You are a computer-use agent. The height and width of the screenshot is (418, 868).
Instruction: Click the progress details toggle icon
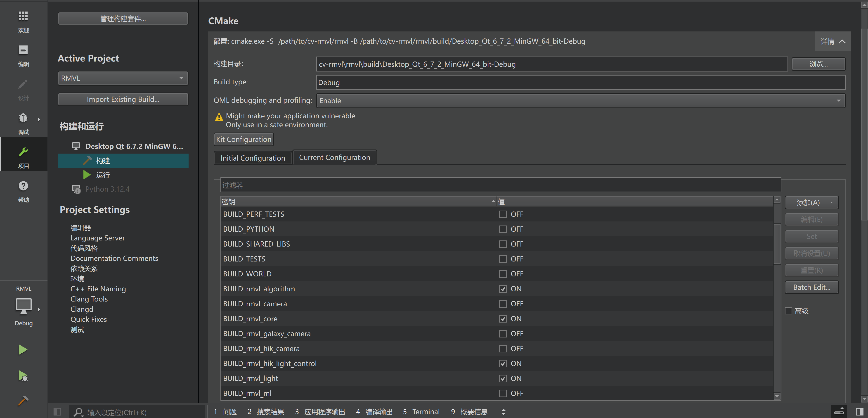[839, 411]
